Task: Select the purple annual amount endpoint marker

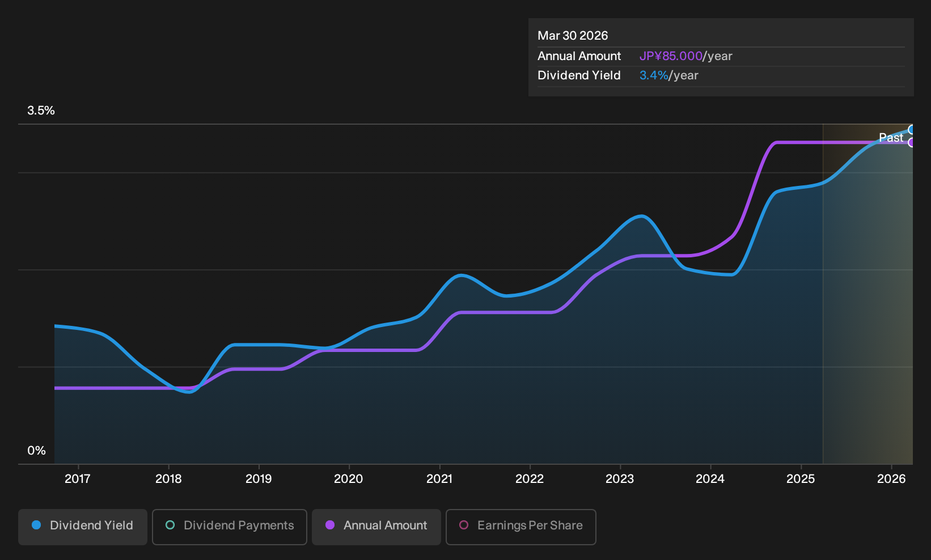Action: point(912,142)
